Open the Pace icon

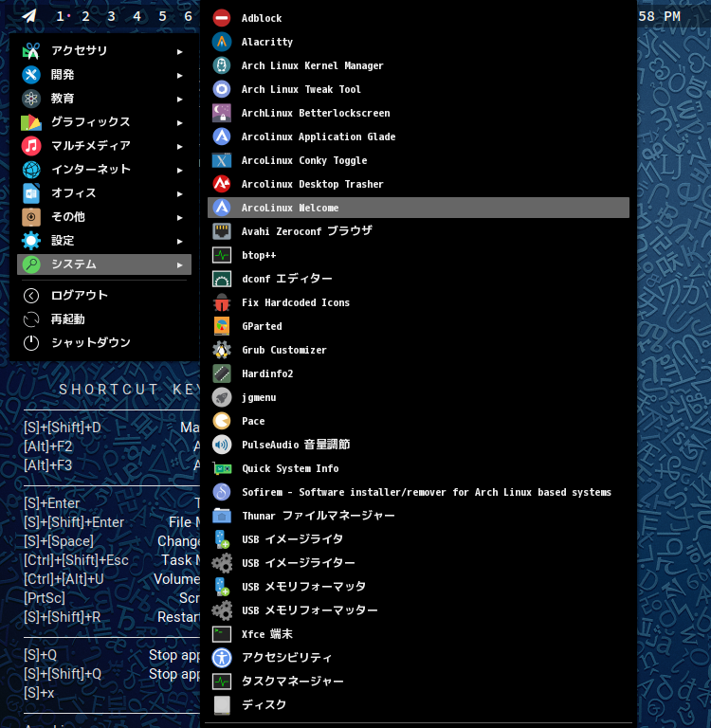click(222, 421)
